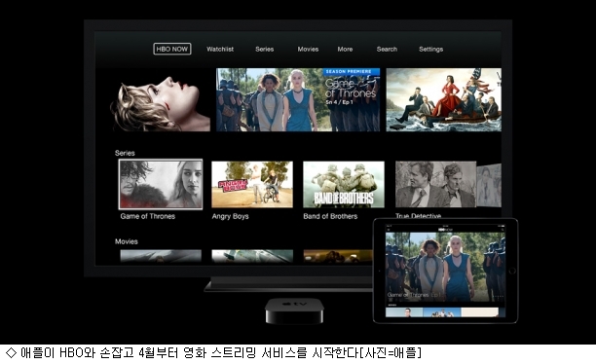Image resolution: width=596 pixels, height=364 pixels.
Task: Open the Watchlist menu item
Action: tap(220, 49)
